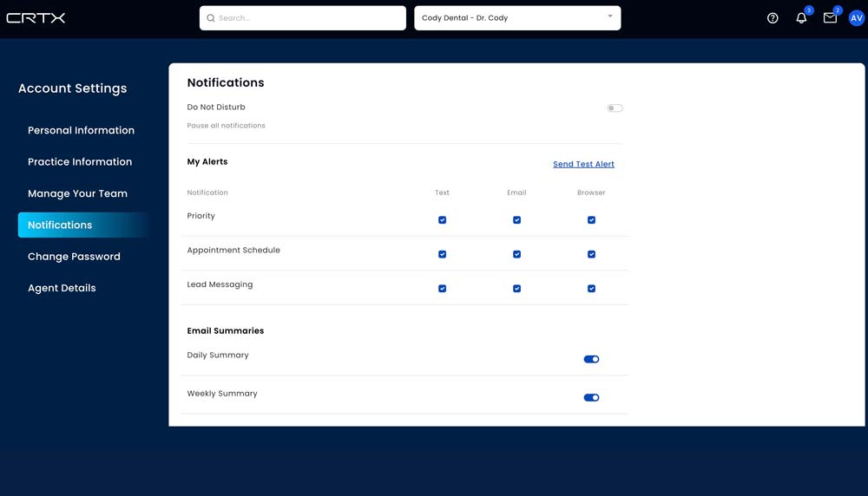The width and height of the screenshot is (868, 496).
Task: Toggle Do Not Disturb switch
Action: (615, 108)
